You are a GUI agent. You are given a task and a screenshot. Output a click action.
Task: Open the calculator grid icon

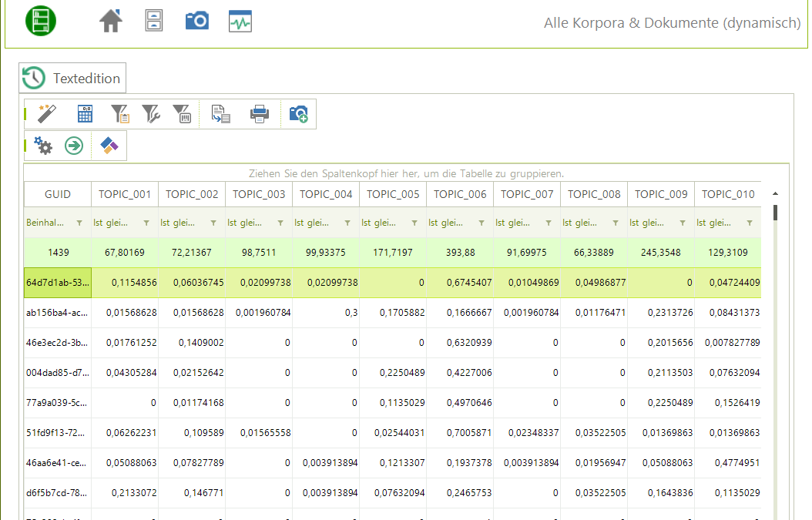(x=85, y=114)
